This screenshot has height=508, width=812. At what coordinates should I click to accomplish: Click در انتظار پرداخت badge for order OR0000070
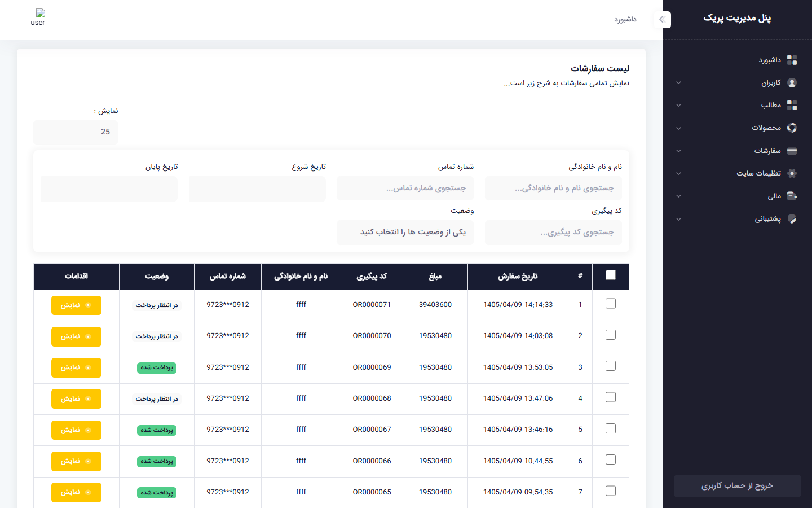pos(157,336)
